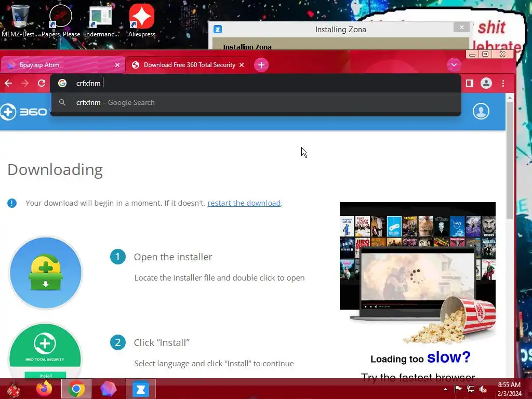532x399 pixels.
Task: Open a new browser tab
Action: [x=261, y=65]
